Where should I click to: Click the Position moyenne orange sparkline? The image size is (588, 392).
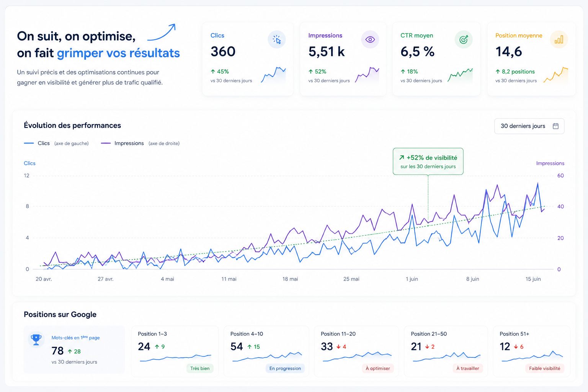pyautogui.click(x=555, y=75)
